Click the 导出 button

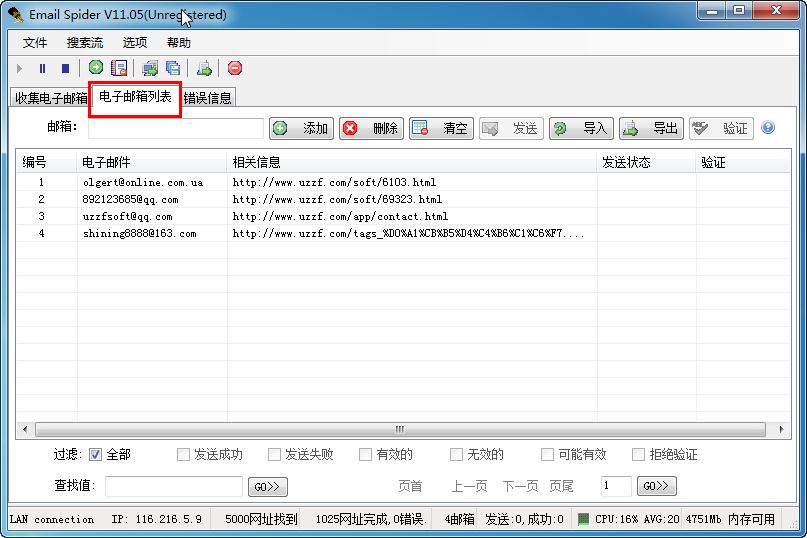tap(652, 128)
